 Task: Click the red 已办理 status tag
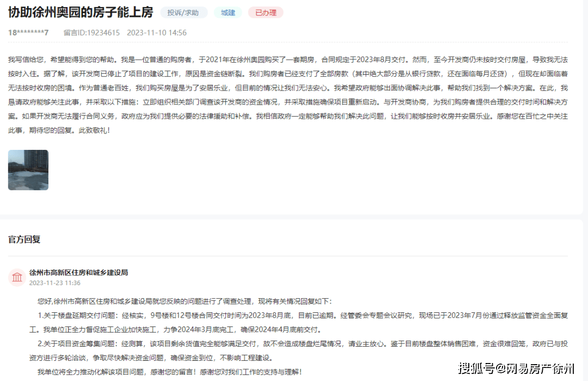point(266,13)
